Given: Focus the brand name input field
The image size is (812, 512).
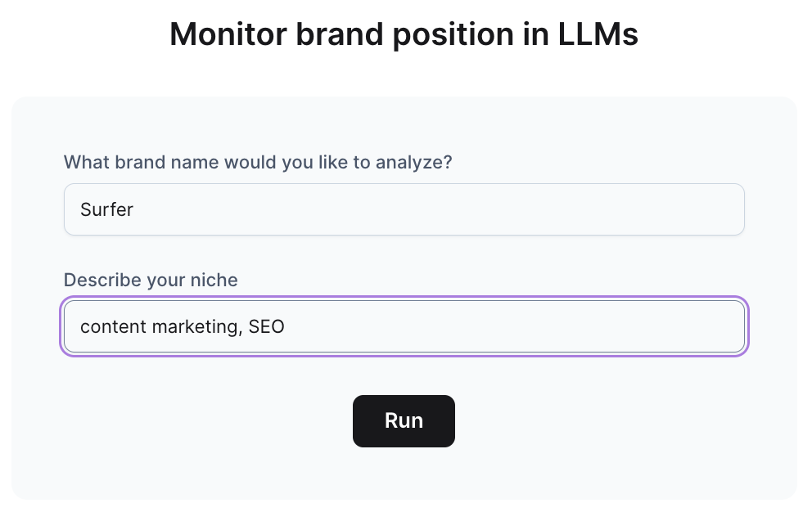Looking at the screenshot, I should coord(404,209).
